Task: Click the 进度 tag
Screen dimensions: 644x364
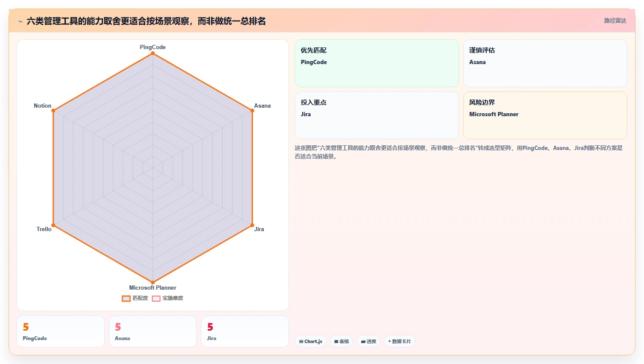Action: click(368, 341)
